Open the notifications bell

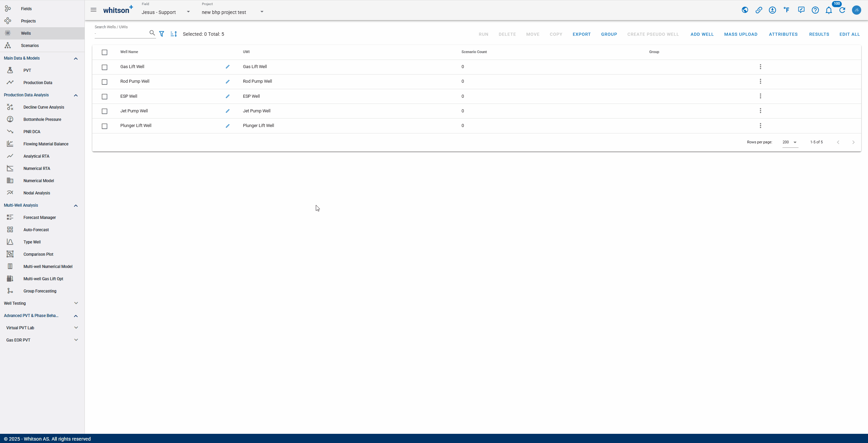pyautogui.click(x=829, y=10)
